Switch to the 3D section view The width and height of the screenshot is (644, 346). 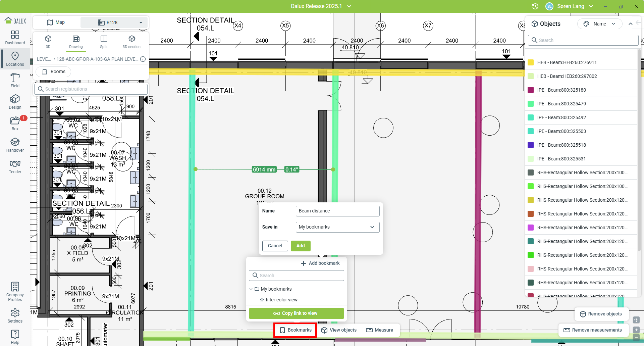[x=131, y=42]
